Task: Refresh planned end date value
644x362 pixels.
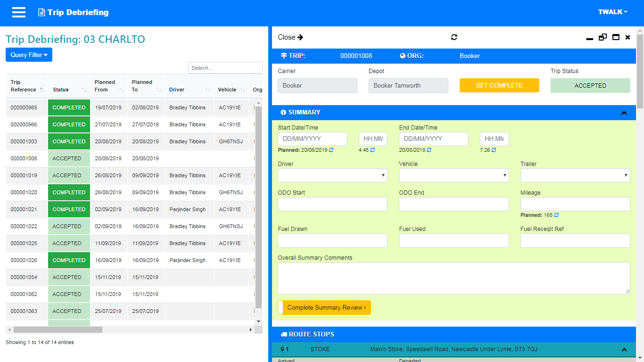Action: point(429,150)
